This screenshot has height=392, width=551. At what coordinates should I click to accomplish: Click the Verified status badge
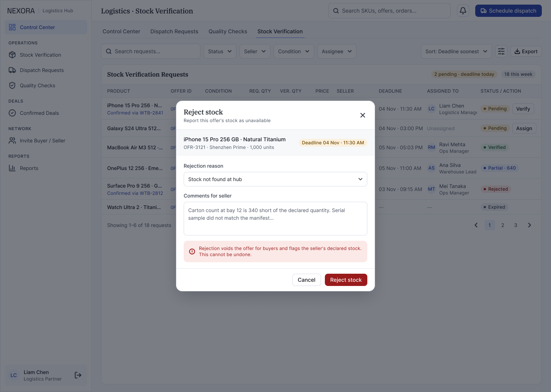495,147
